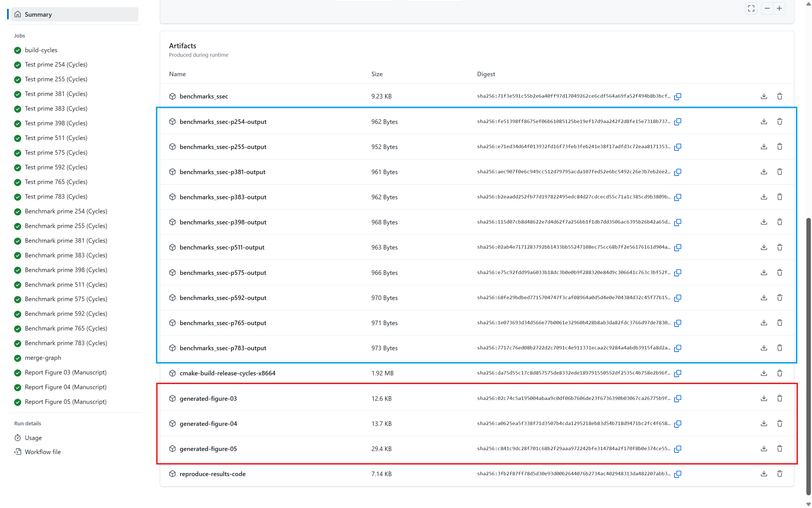This screenshot has width=812, height=508.
Task: Zoom out the workflow graph
Action: 767,8
